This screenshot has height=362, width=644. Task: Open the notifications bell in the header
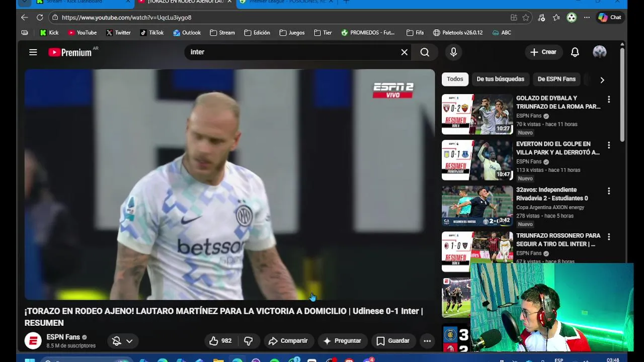pos(575,52)
